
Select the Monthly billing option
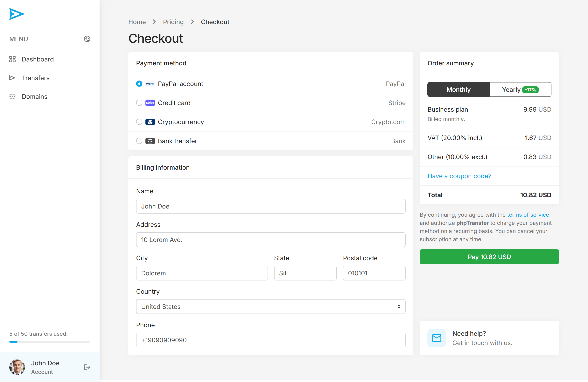(x=458, y=89)
